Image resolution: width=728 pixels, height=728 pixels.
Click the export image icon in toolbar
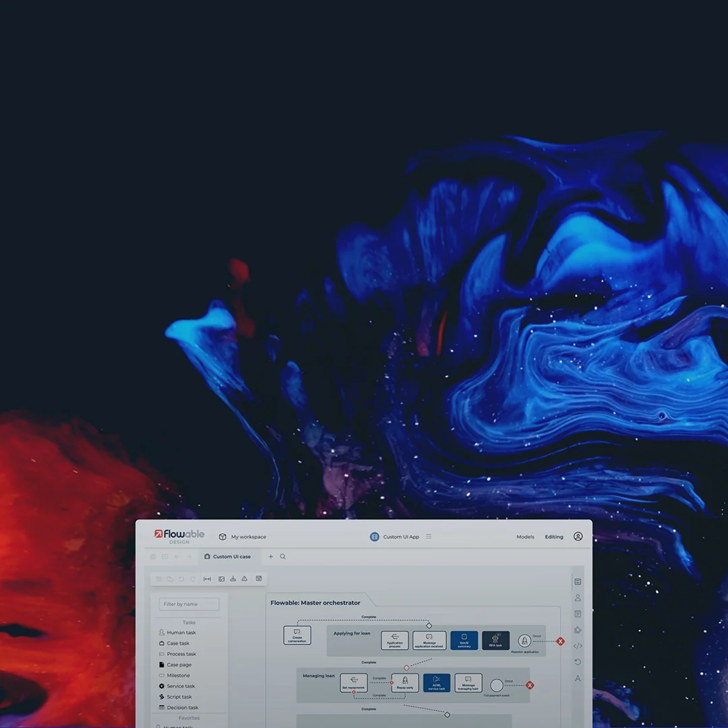tap(222, 579)
